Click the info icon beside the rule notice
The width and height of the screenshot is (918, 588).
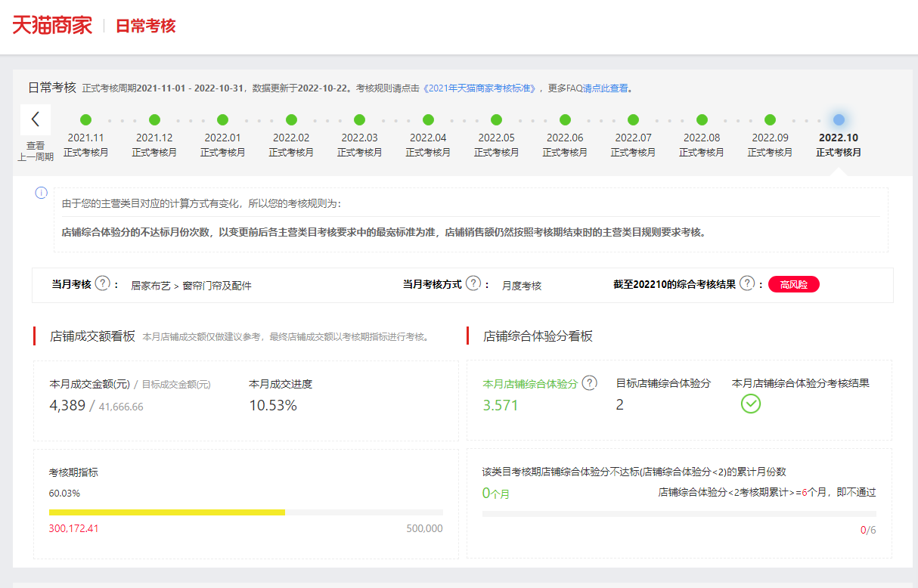pos(42,193)
